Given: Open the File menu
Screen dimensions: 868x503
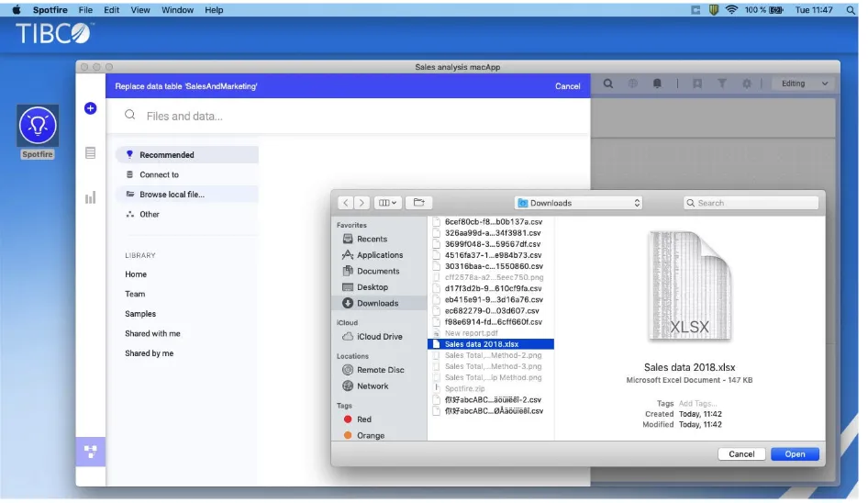Looking at the screenshot, I should tap(85, 10).
